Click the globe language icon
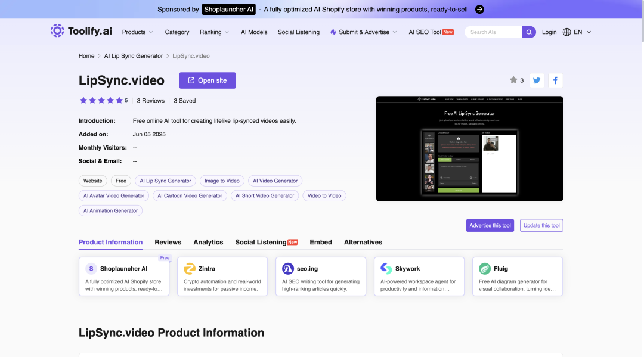The image size is (644, 357). point(567,32)
